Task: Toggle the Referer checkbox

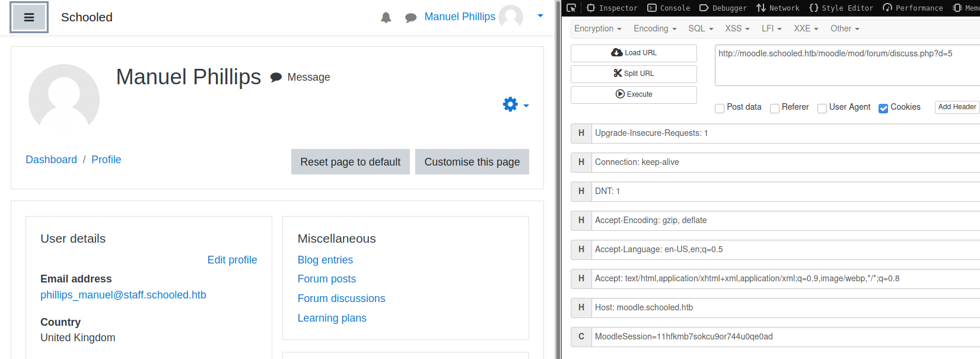Action: click(x=774, y=108)
